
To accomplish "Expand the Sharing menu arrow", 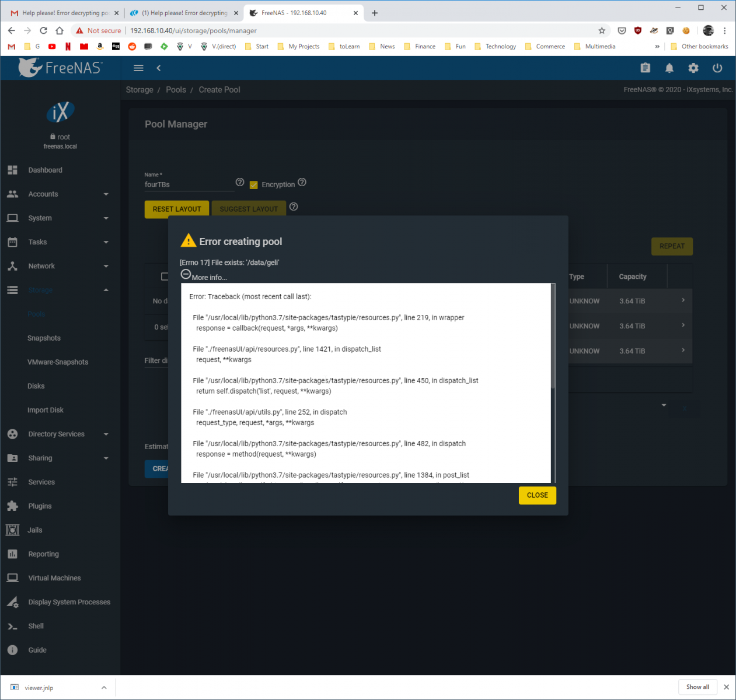I will (106, 458).
